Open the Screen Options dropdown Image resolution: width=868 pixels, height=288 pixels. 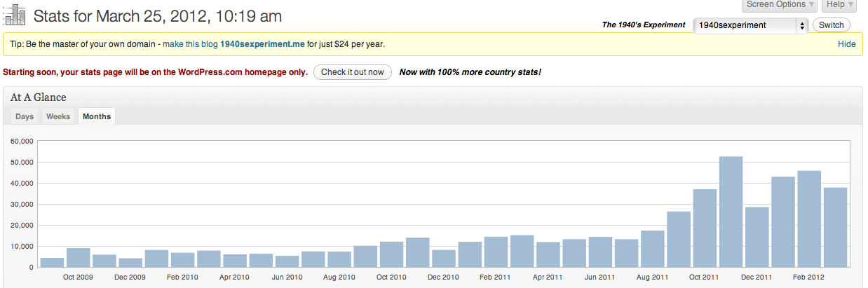(x=780, y=5)
